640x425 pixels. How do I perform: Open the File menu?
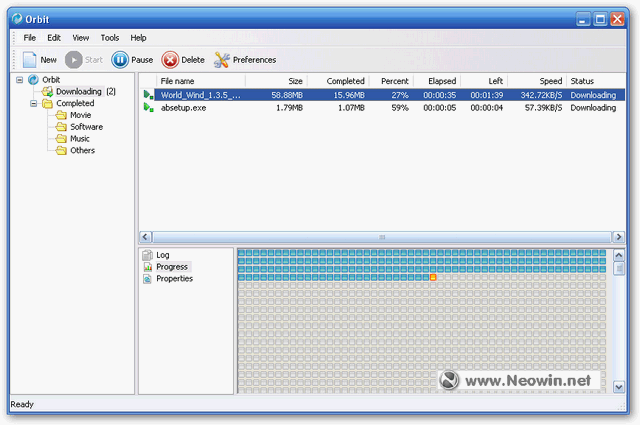[29, 38]
